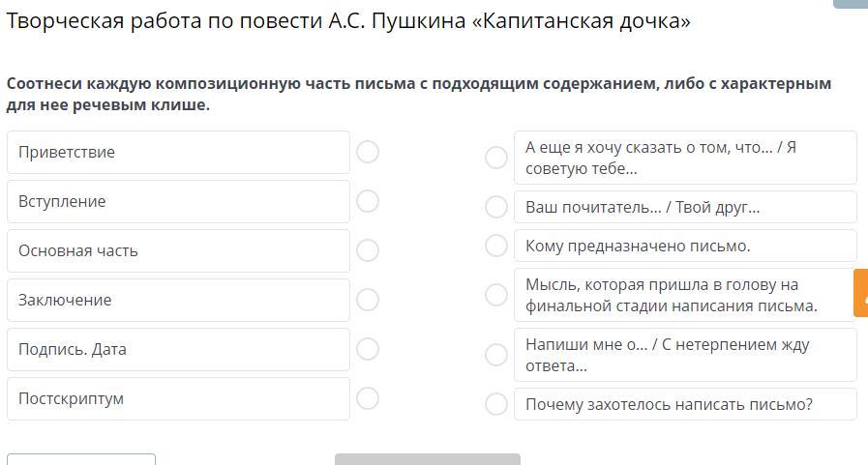This screenshot has width=868, height=465.
Task: Select the circle before А еще я хочу сказать
Action: tap(496, 158)
